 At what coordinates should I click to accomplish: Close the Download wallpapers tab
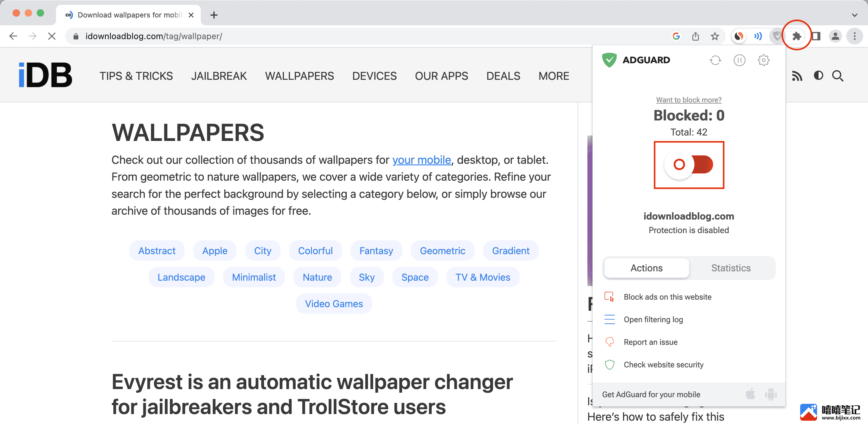191,15
